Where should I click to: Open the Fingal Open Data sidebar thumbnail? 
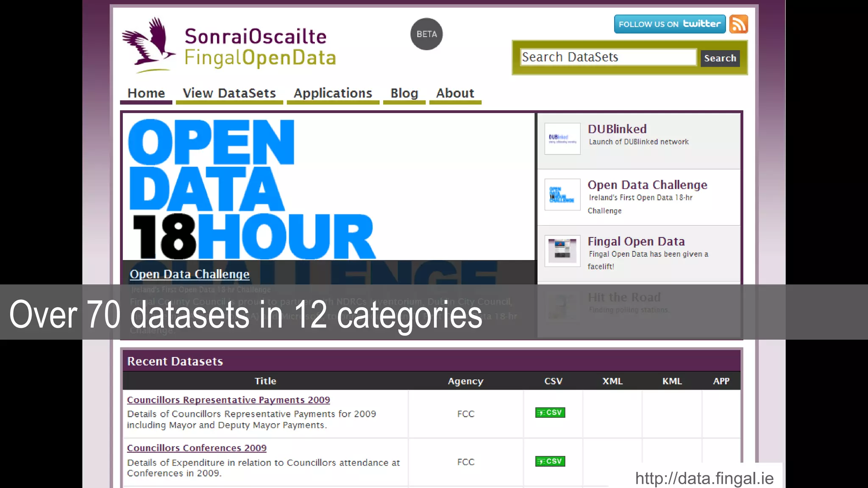click(x=562, y=251)
